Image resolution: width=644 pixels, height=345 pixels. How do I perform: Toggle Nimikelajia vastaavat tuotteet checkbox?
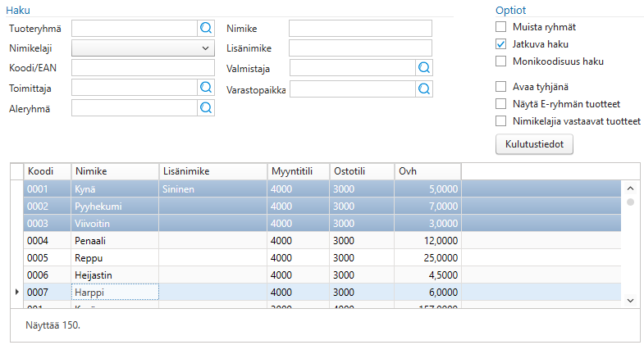[500, 121]
